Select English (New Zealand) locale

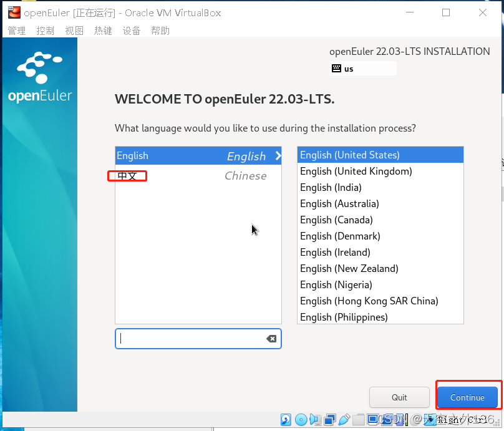(x=380, y=269)
